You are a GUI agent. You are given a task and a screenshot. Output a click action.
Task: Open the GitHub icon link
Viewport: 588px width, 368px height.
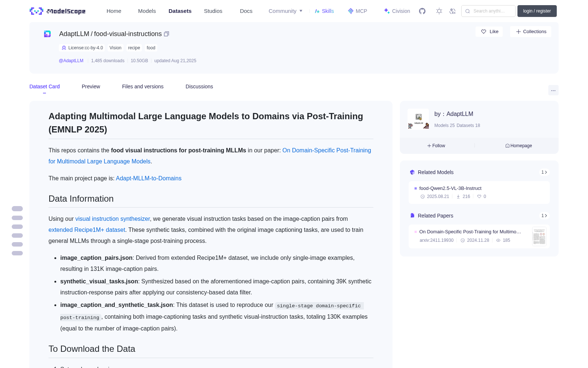click(422, 11)
